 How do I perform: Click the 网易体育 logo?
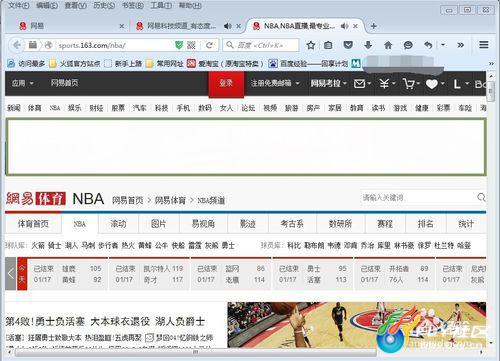point(36,199)
